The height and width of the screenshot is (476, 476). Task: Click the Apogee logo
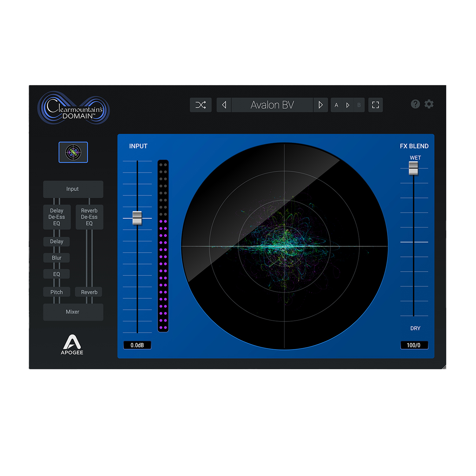[72, 344]
